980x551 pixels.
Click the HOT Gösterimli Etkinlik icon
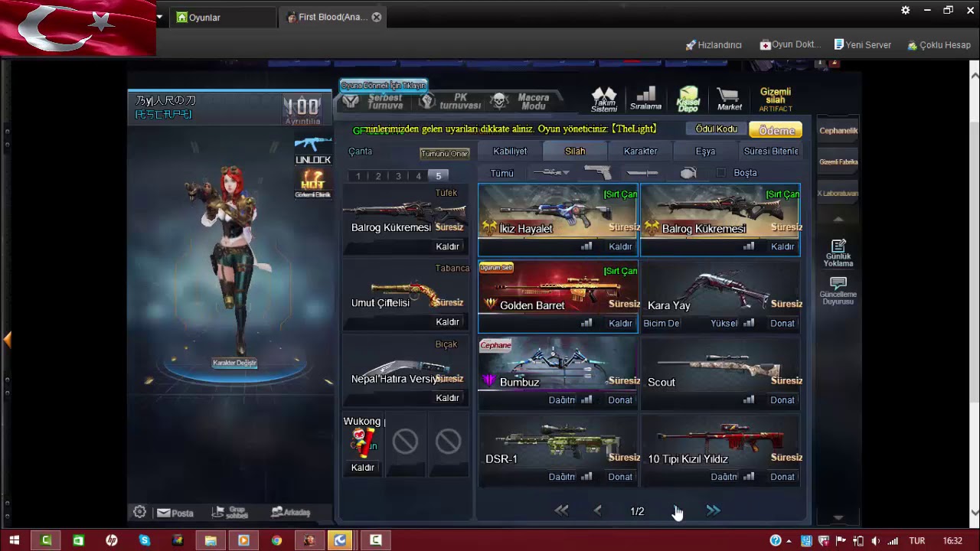click(x=313, y=184)
